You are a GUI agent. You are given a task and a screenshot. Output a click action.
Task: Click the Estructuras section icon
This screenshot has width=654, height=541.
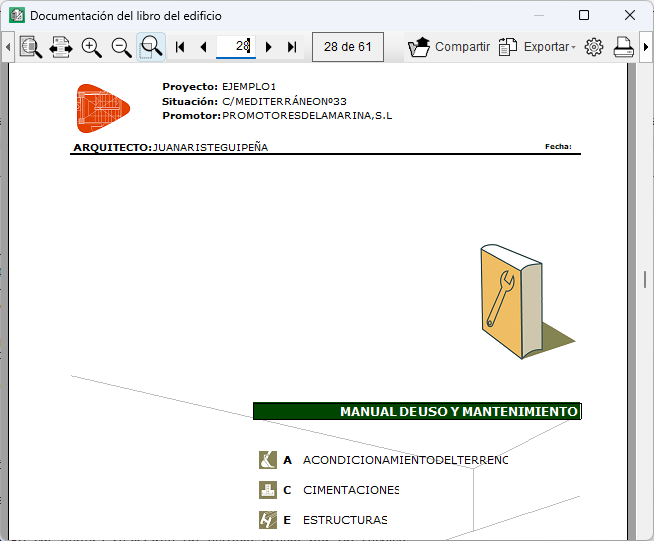pyautogui.click(x=268, y=520)
